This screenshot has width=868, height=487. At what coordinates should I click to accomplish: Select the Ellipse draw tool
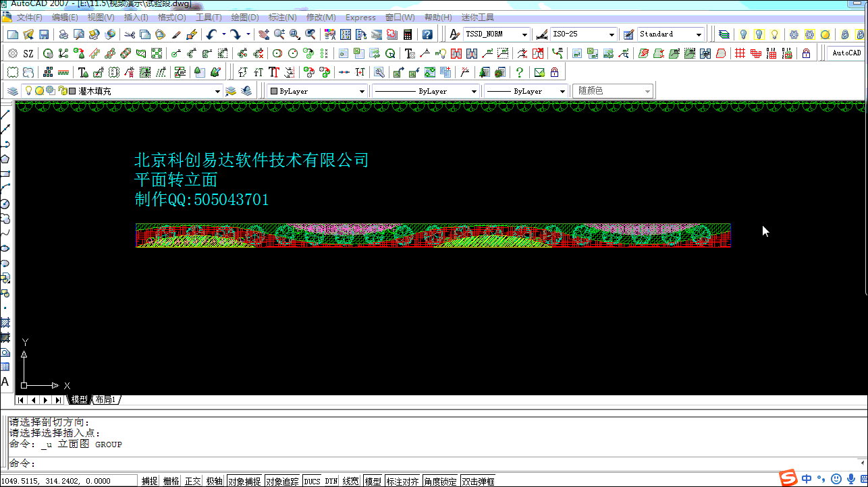[x=5, y=248]
